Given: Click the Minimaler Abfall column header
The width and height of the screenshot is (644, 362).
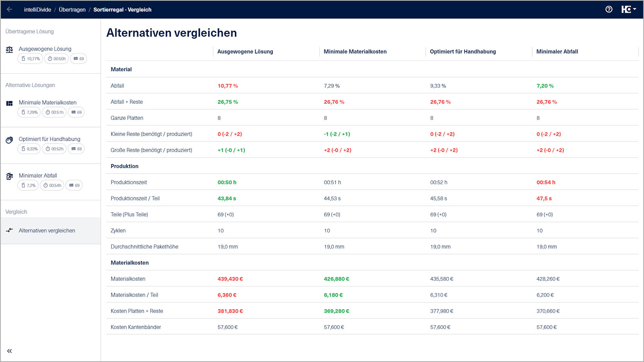Looking at the screenshot, I should [x=557, y=51].
